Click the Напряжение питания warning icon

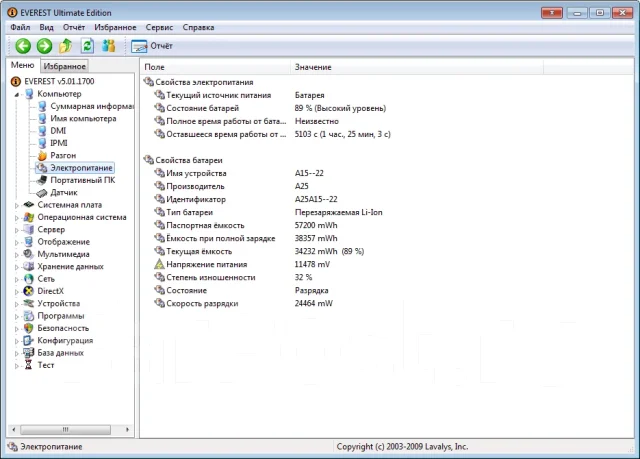click(x=159, y=264)
